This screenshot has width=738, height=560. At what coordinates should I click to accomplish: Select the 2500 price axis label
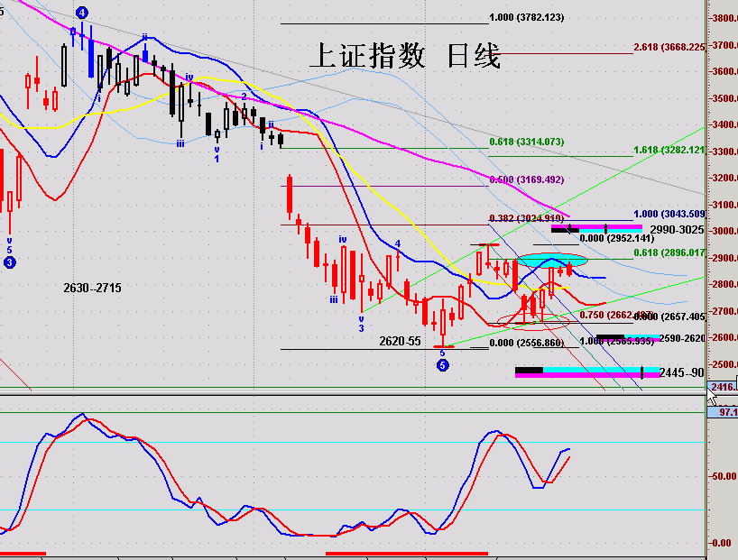pos(724,364)
